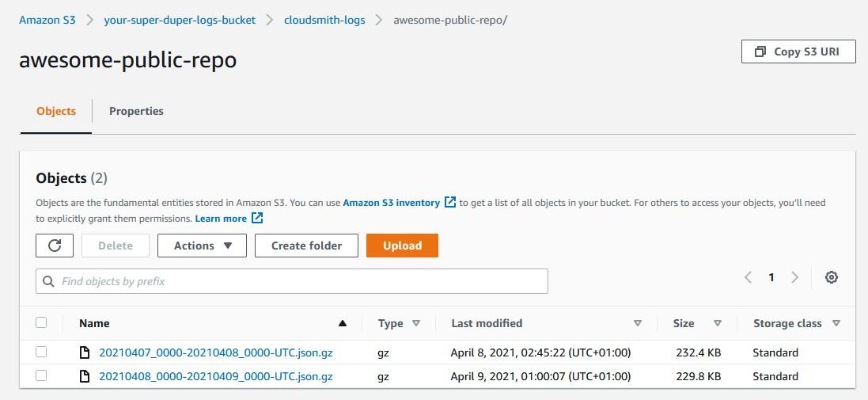Screen dimensions: 868x400
Task: Switch to the Objects tab
Action: click(x=56, y=111)
